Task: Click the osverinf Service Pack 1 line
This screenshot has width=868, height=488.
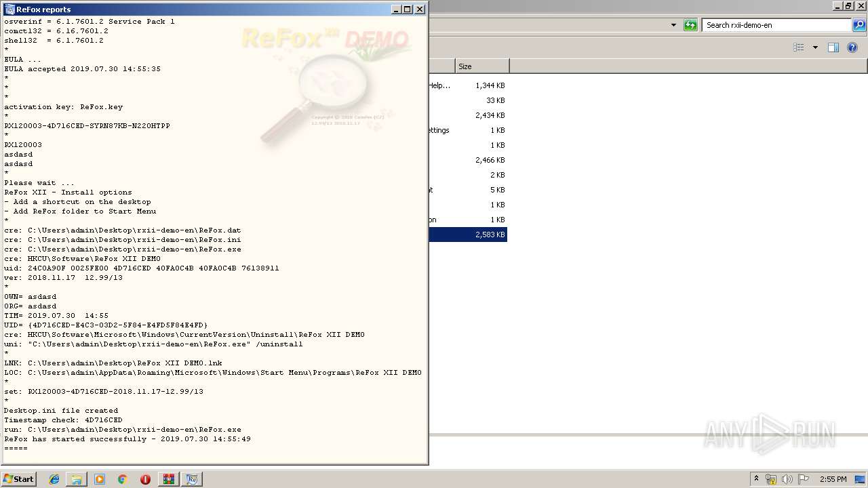Action: click(x=90, y=22)
